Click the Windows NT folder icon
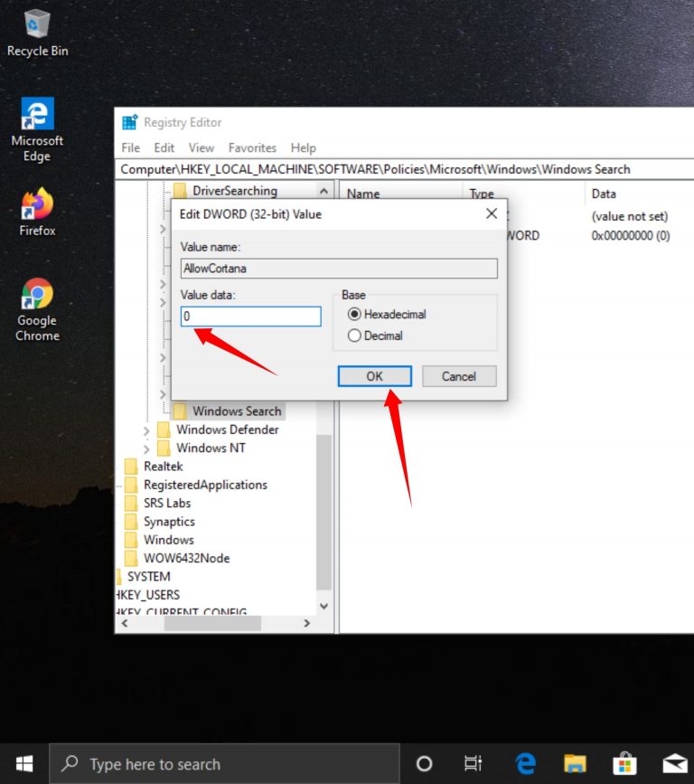Image resolution: width=694 pixels, height=784 pixels. pos(164,448)
